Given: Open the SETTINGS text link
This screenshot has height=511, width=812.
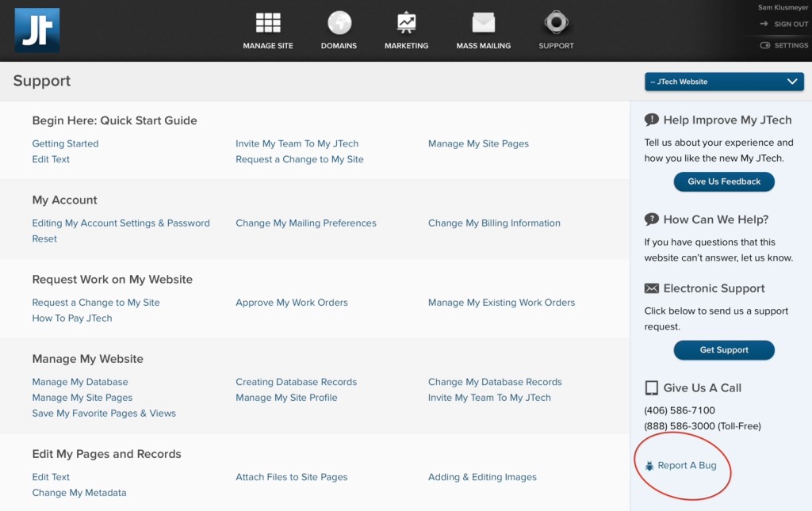Looking at the screenshot, I should pyautogui.click(x=791, y=45).
